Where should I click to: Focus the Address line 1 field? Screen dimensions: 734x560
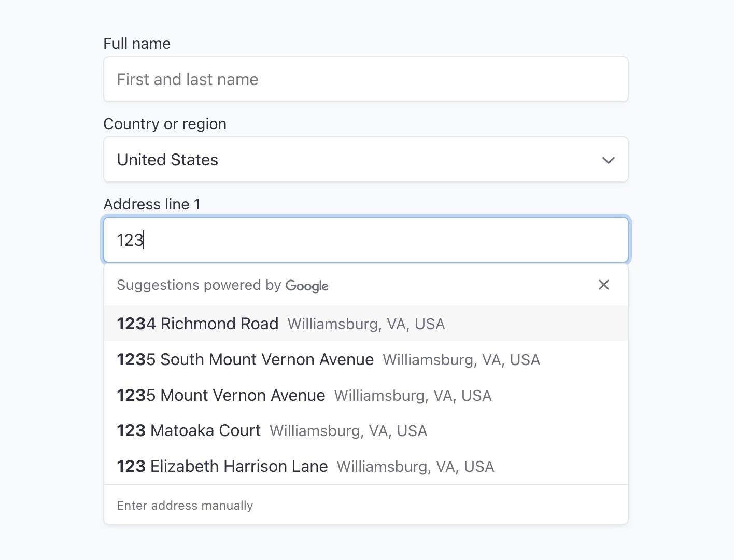coord(366,240)
